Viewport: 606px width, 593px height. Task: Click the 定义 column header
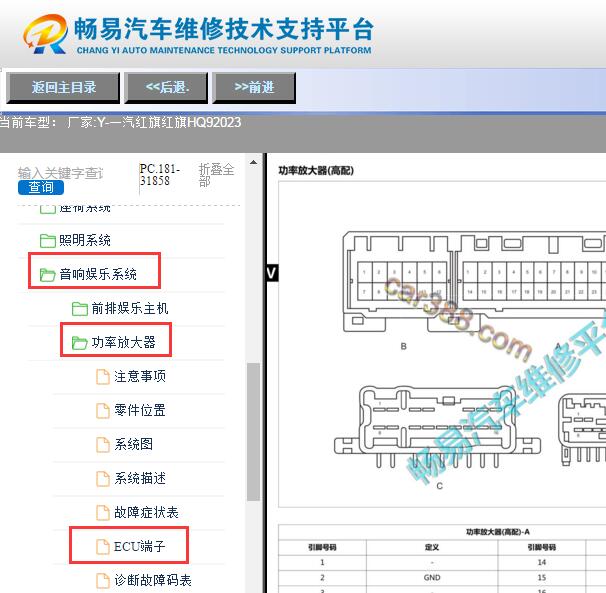[x=432, y=547]
